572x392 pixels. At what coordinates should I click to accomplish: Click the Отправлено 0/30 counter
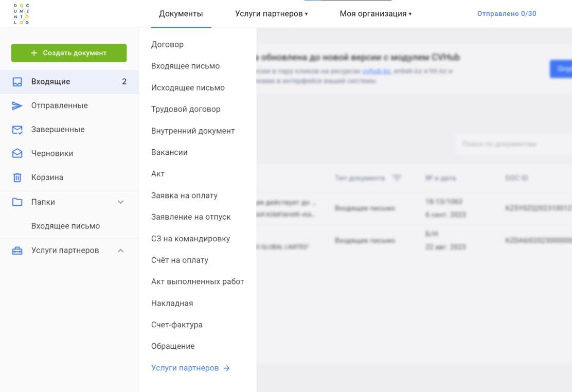(506, 14)
